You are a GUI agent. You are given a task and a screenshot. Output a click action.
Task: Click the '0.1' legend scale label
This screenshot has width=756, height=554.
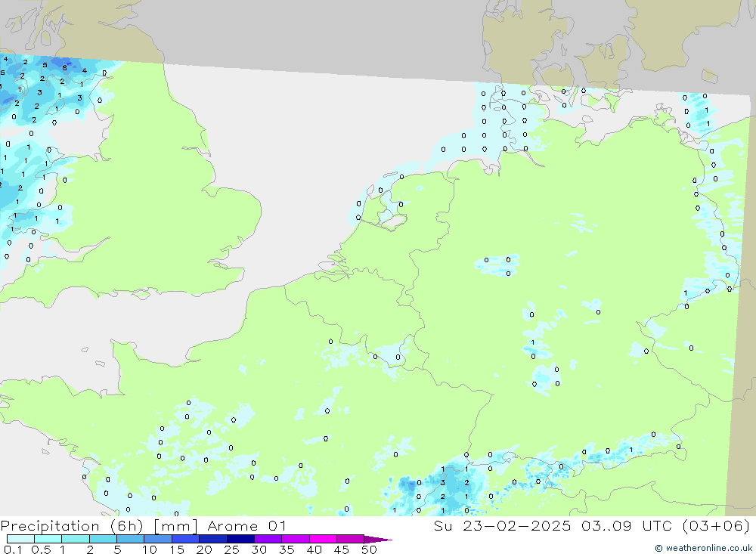coord(13,549)
